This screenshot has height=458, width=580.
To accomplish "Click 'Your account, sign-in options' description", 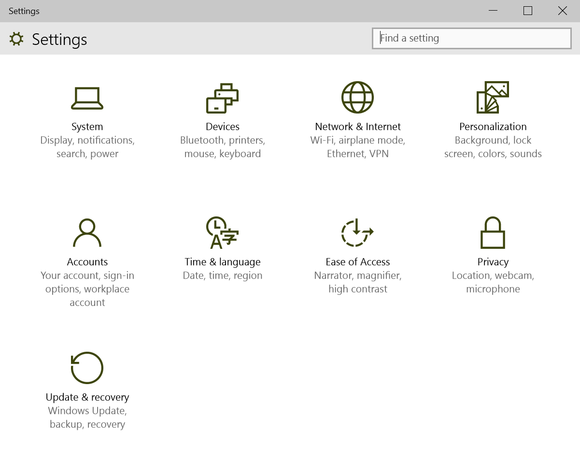I will pos(87,289).
